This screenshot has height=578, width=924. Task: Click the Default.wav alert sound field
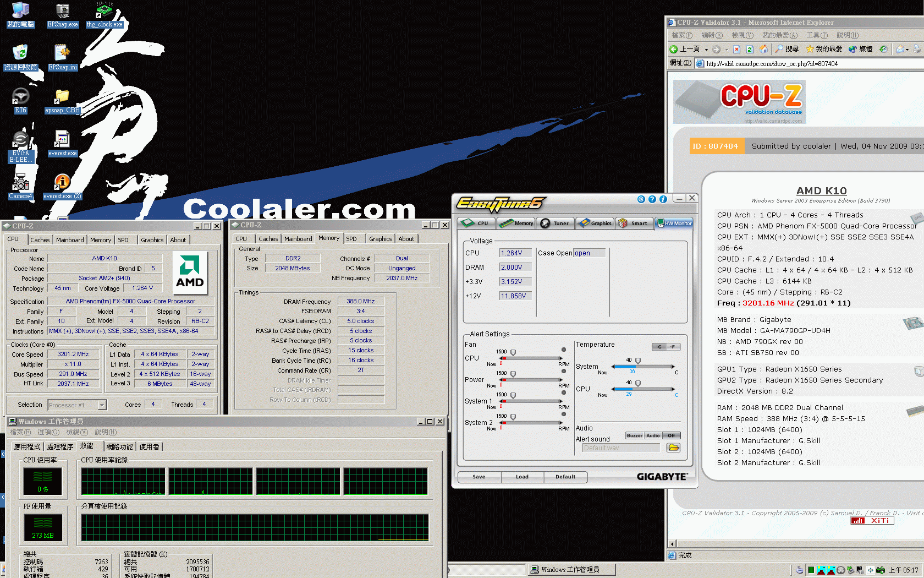(x=621, y=448)
